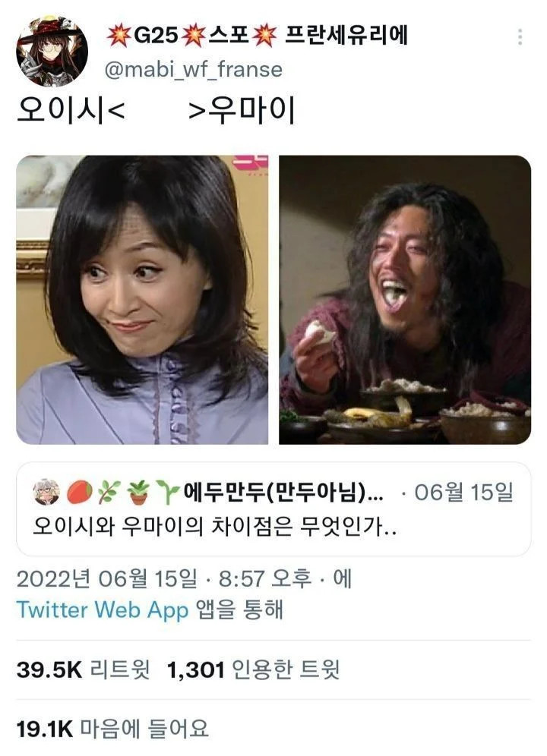Open the three-dot more options menu
This screenshot has height=756, width=547.
coord(520,36)
